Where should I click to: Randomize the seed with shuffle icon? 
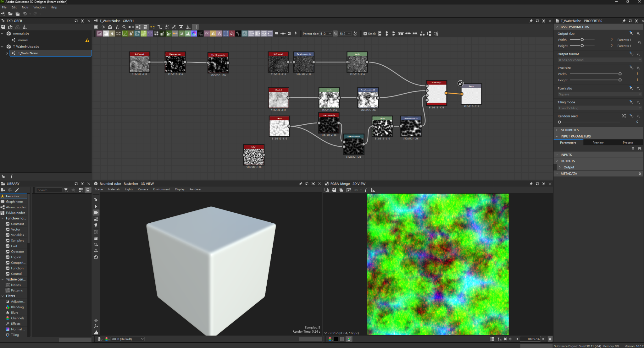pyautogui.click(x=624, y=116)
